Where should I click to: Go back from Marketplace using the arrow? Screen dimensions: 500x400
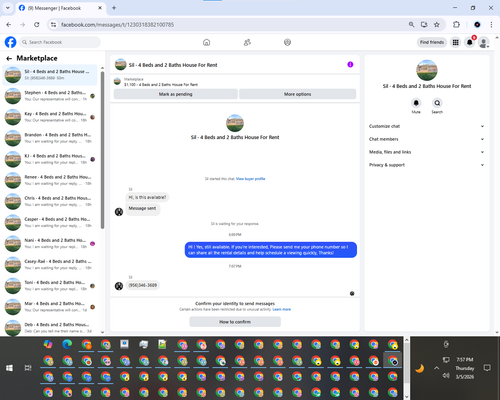[x=9, y=58]
